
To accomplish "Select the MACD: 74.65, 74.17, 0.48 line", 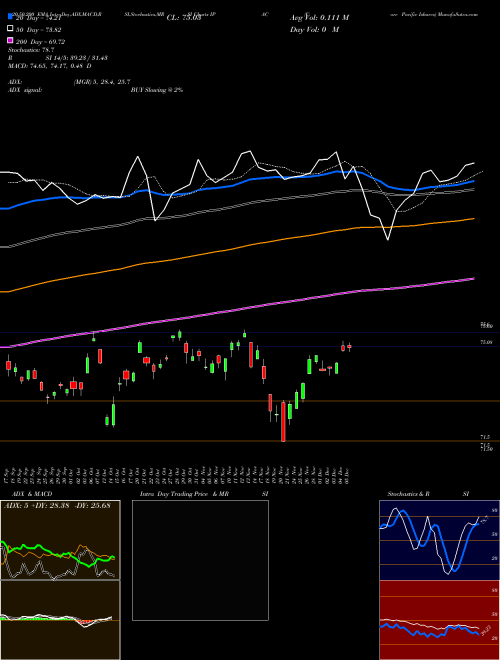I will pyautogui.click(x=50, y=66).
